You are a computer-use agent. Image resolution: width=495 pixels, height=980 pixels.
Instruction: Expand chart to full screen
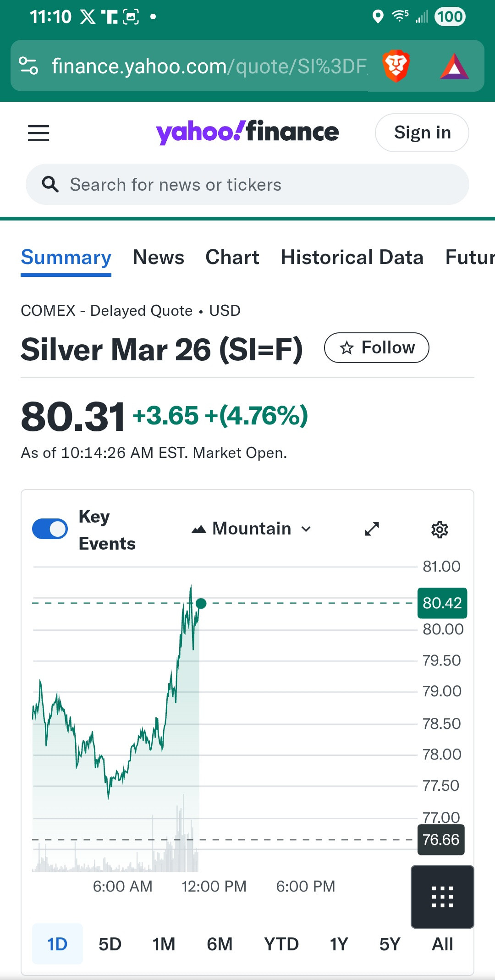[x=372, y=529]
